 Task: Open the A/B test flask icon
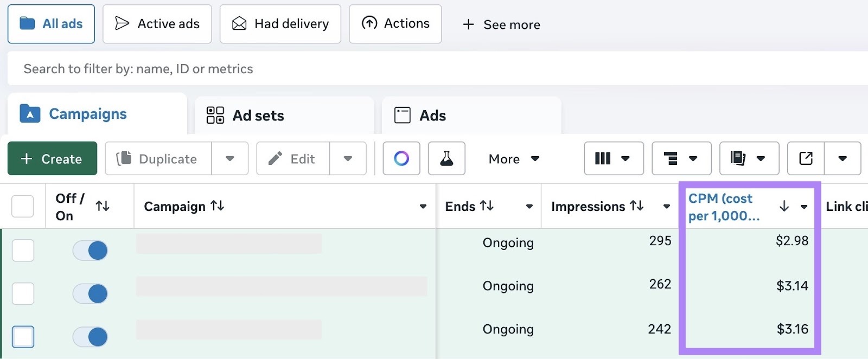click(446, 158)
